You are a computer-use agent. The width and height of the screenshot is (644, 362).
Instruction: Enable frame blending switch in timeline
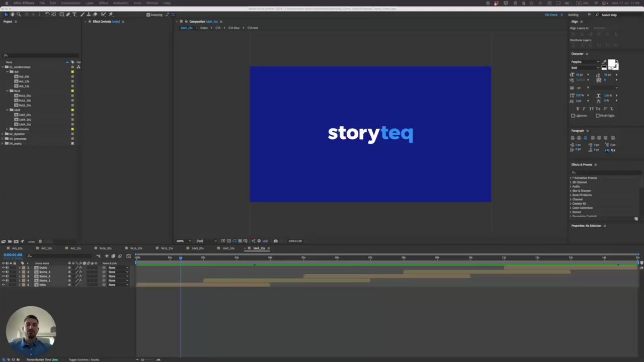click(113, 256)
